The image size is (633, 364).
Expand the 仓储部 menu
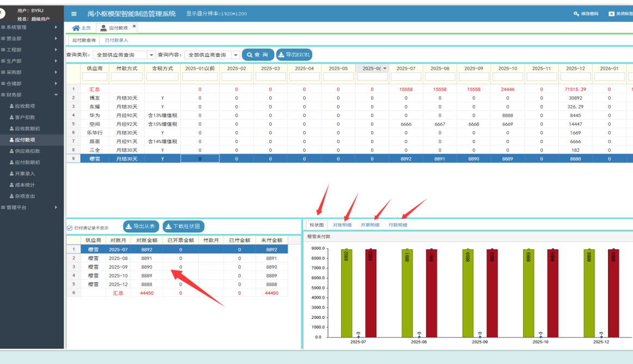click(32, 84)
